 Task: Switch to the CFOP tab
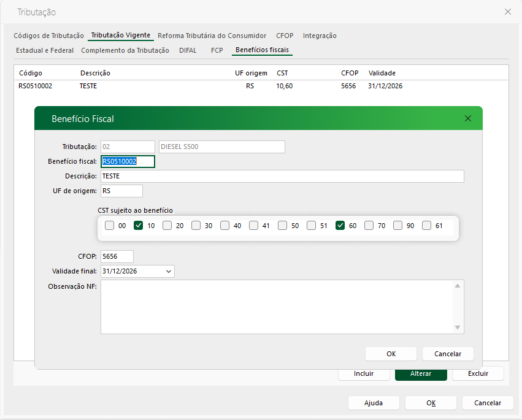pos(284,36)
